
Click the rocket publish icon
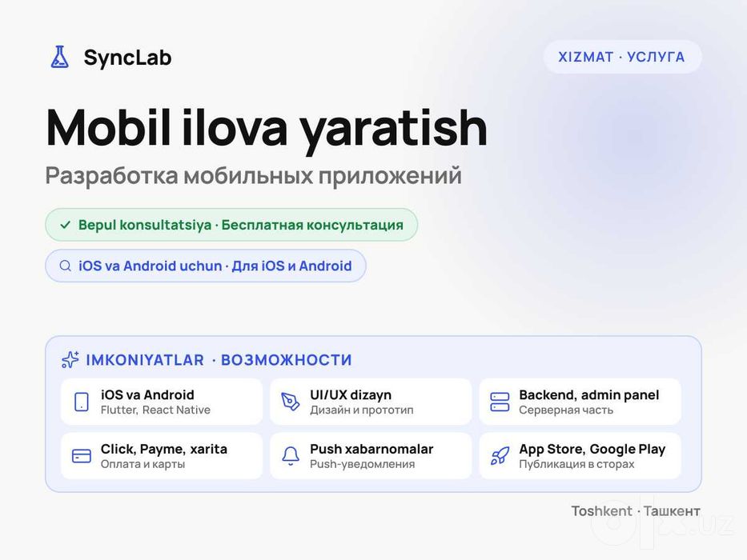500,456
